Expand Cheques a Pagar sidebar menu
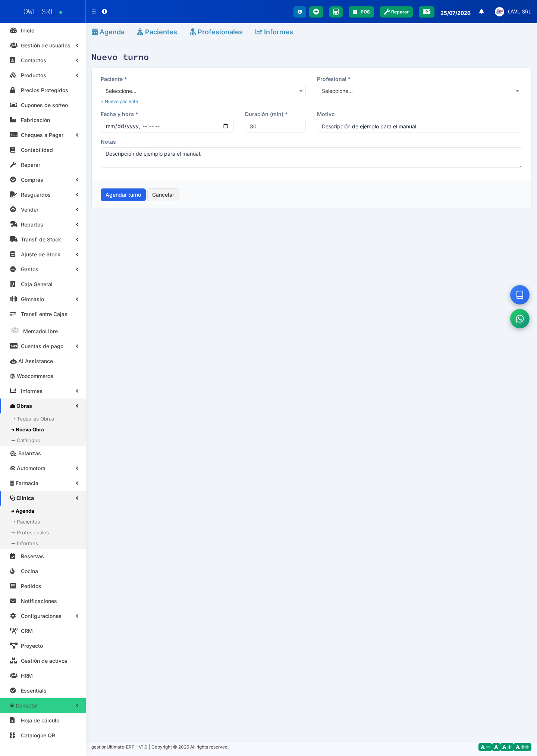Image resolution: width=537 pixels, height=756 pixels. point(43,135)
